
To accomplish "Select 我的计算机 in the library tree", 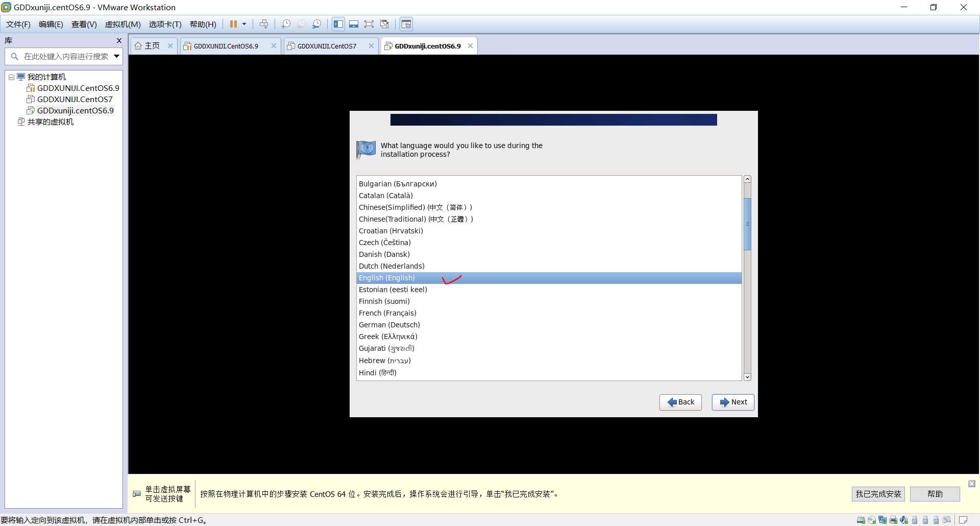I will [46, 77].
